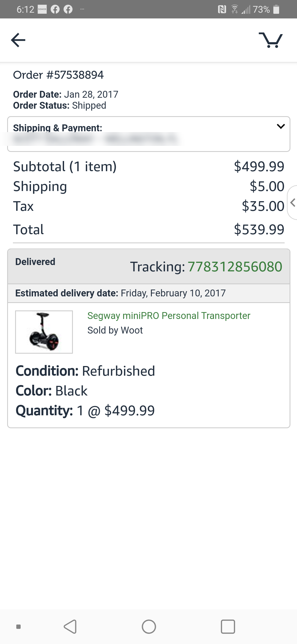Tap the NFC status icon
This screenshot has width=297, height=644.
[222, 9]
